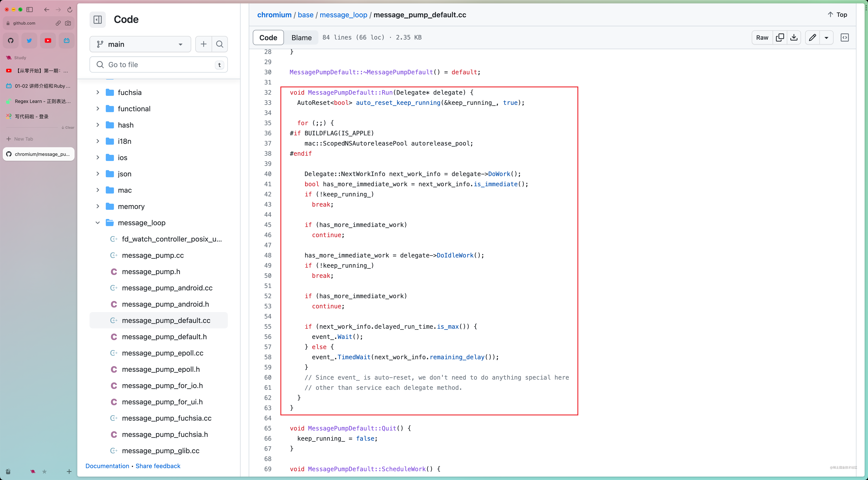Open message_pump_fuchsia.cc file
This screenshot has height=480, width=868.
point(159,418)
